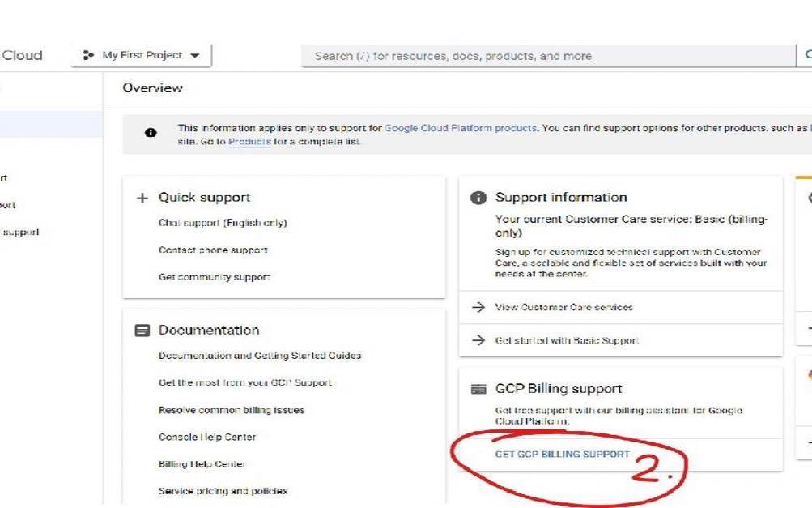Open Console Help Center
The image size is (812, 508).
[x=207, y=437]
